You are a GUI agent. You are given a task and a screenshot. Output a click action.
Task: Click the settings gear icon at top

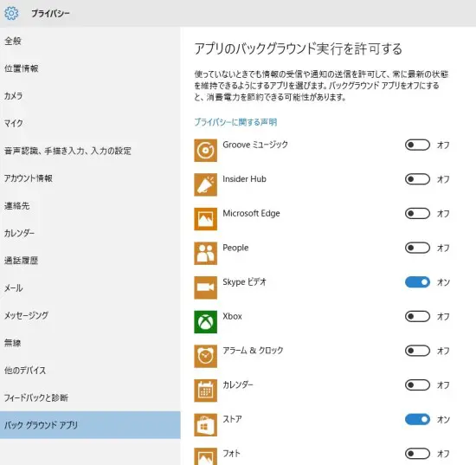(x=11, y=13)
